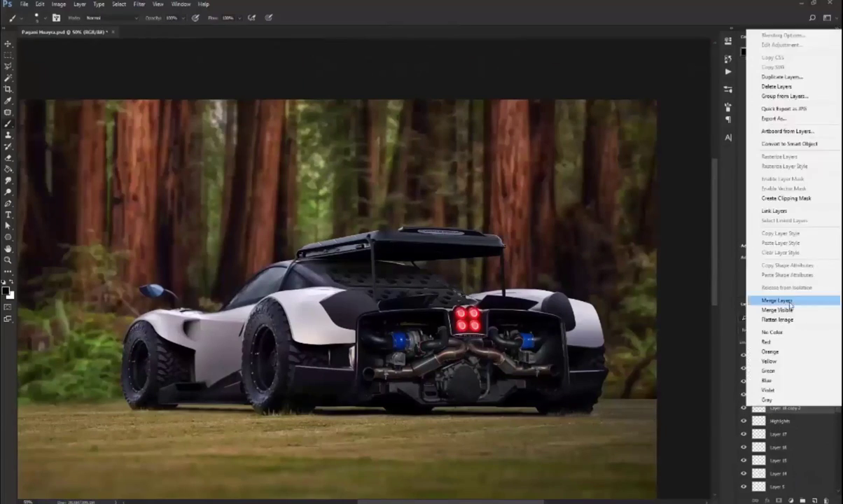This screenshot has width=843, height=504.
Task: Choose Merge Layers from context menu
Action: [x=776, y=300]
